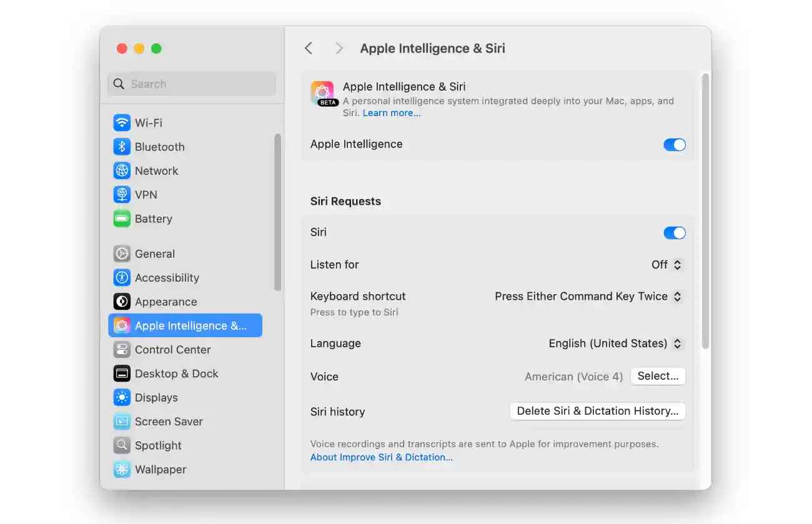
Task: Click the Search input field
Action: tap(192, 84)
